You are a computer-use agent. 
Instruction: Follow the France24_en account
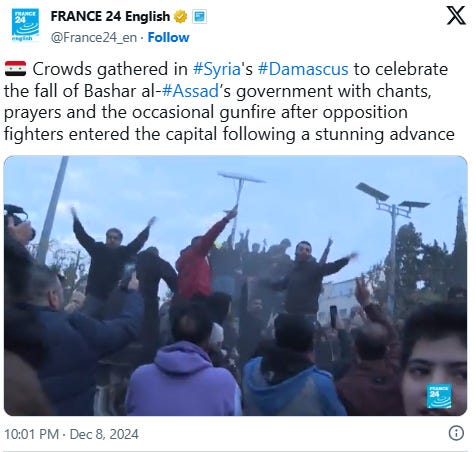168,37
